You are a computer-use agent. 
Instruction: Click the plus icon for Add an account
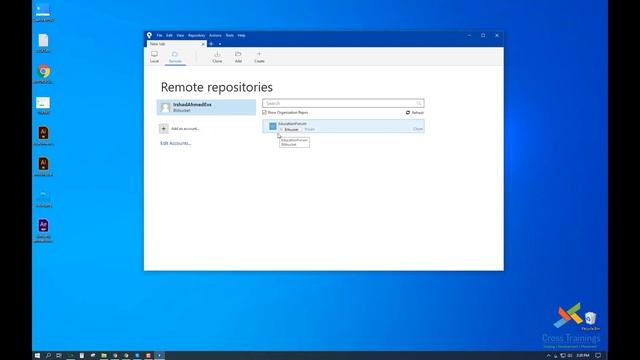click(x=164, y=129)
